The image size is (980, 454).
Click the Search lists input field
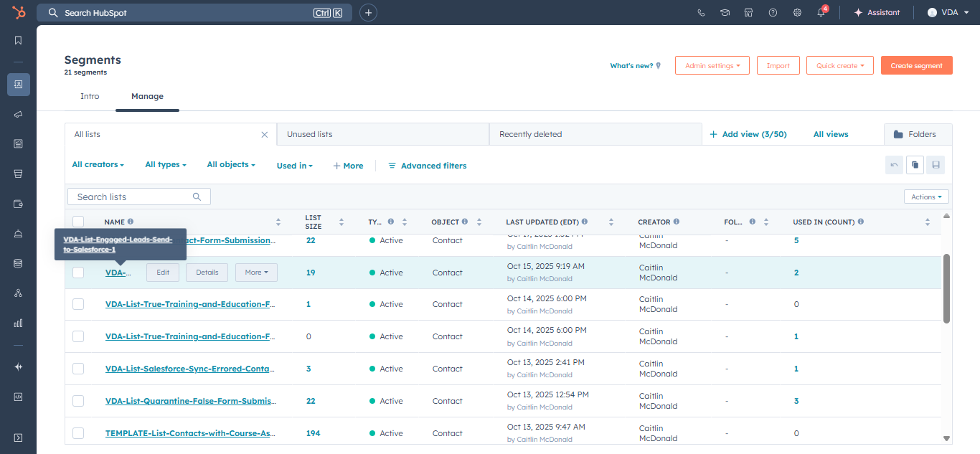(139, 197)
